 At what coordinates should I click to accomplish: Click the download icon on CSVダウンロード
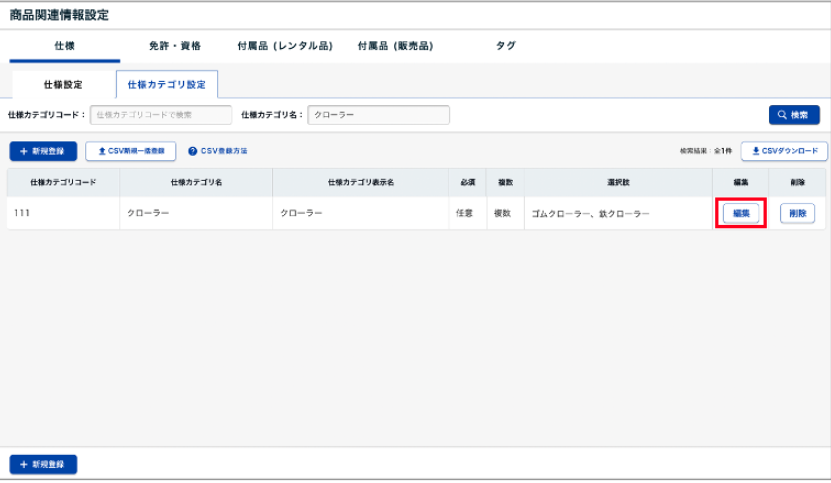[755, 151]
